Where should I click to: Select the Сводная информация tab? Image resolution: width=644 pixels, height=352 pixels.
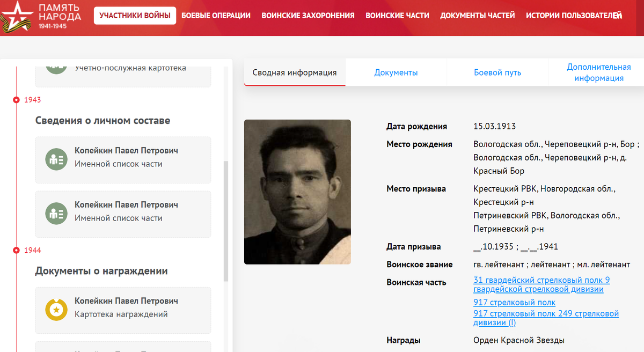click(295, 72)
